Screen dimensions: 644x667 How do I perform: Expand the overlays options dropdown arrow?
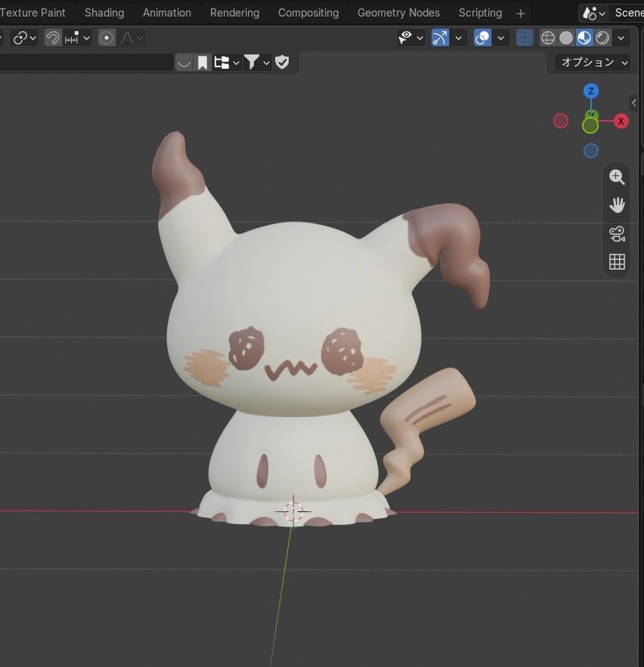501,38
